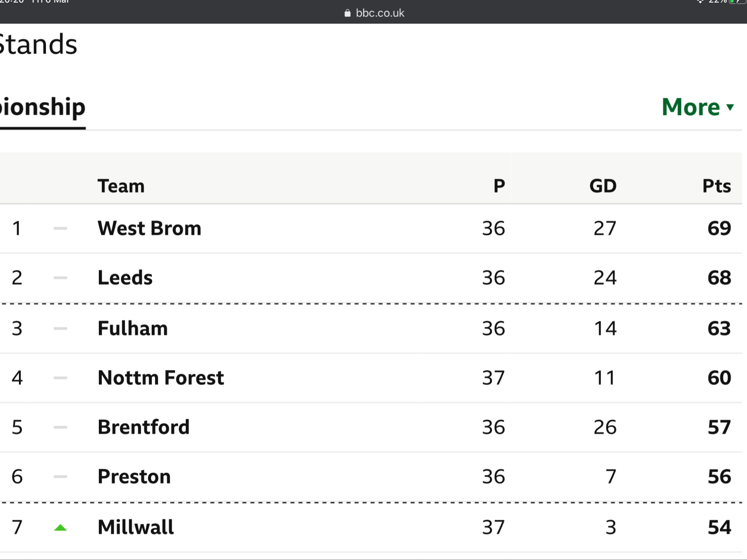747x560 pixels.
Task: Click Fulham's no-change position dash
Action: click(x=61, y=328)
